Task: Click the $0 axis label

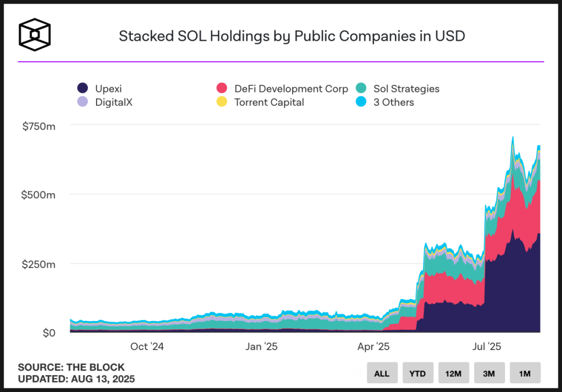Action: (x=49, y=333)
